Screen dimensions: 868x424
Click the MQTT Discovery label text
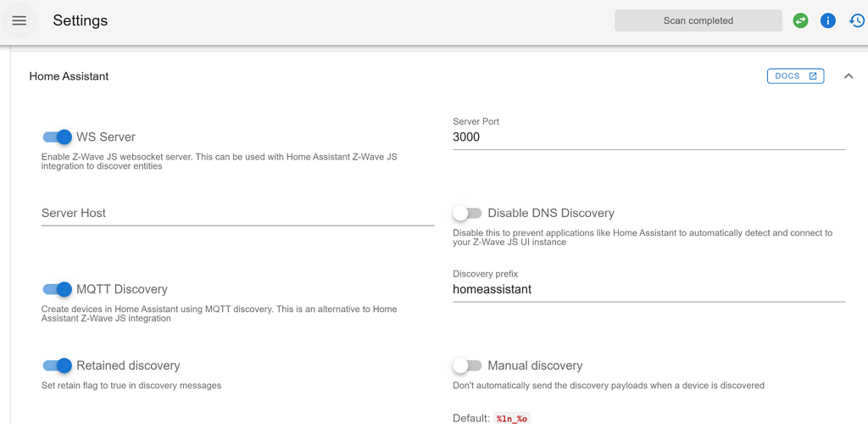coord(122,290)
